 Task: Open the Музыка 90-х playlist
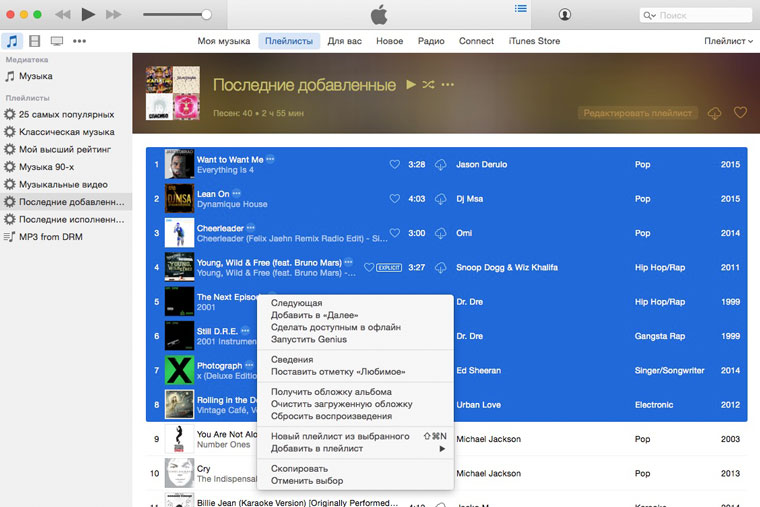click(x=66, y=167)
